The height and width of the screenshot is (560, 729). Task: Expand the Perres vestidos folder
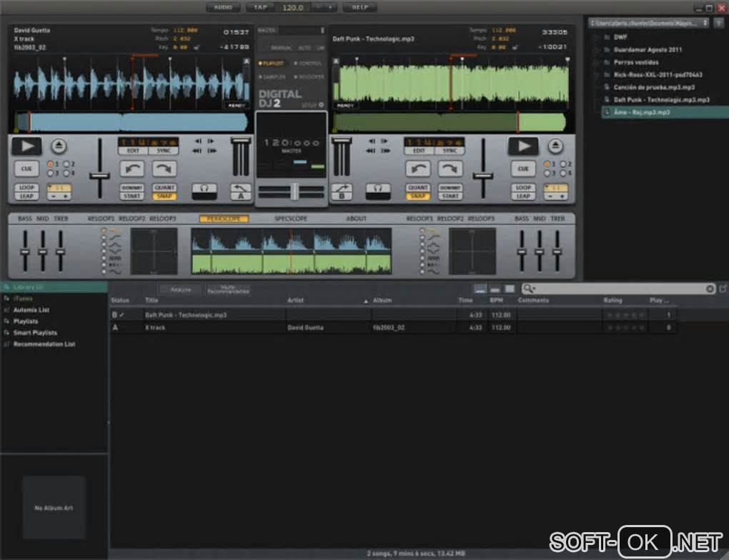(x=597, y=62)
